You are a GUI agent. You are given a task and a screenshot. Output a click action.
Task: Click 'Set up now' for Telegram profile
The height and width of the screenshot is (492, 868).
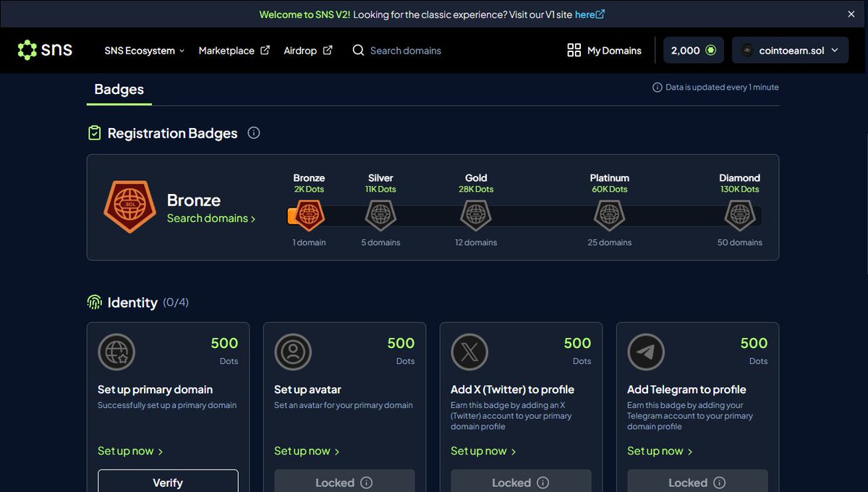660,451
